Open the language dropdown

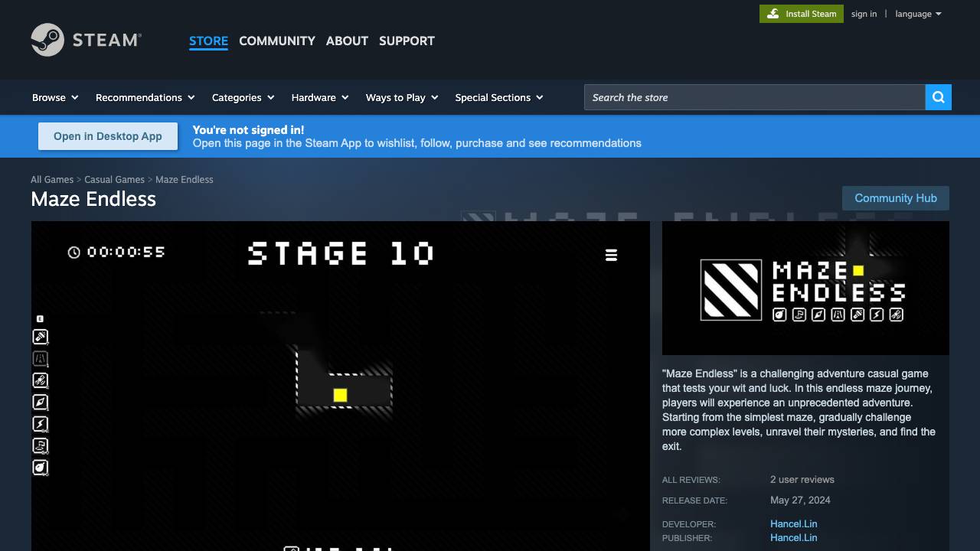point(918,14)
